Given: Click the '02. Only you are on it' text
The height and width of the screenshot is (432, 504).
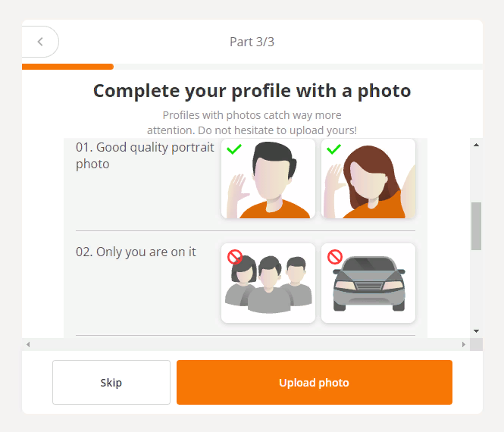Looking at the screenshot, I should point(136,252).
